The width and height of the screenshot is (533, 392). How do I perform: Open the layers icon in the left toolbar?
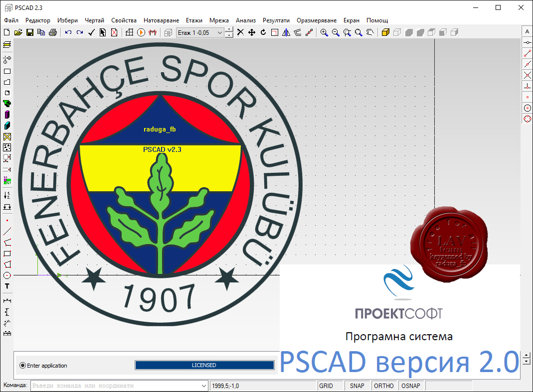pyautogui.click(x=7, y=45)
